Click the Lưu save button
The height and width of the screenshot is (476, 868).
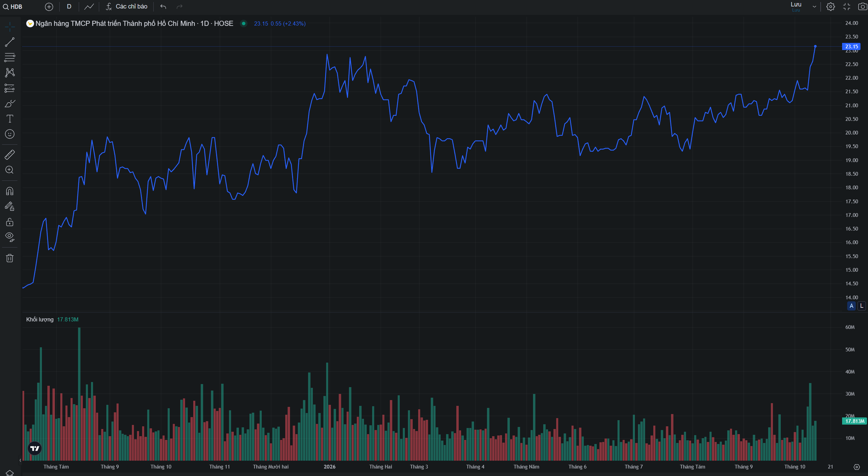click(796, 6)
